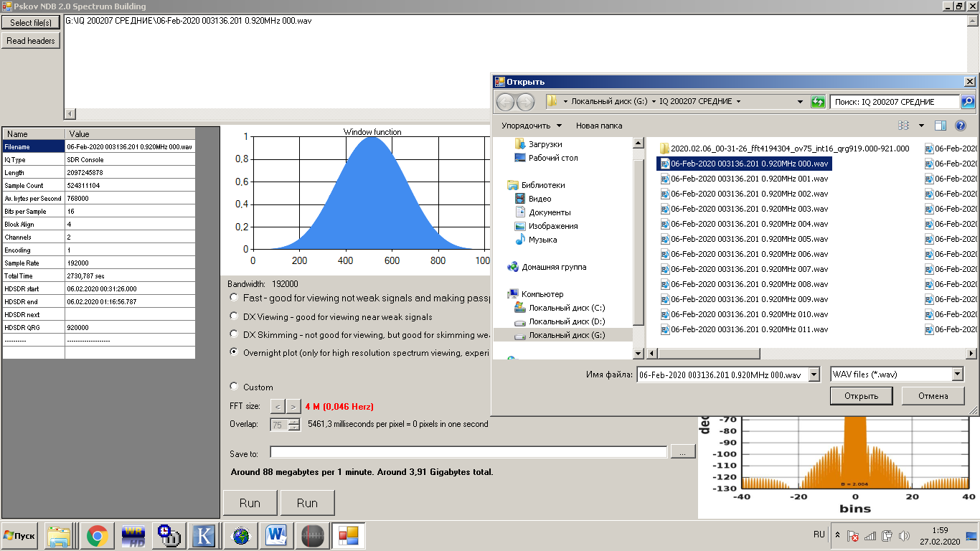Open the dialog help question-mark icon
Image resolution: width=980 pixels, height=551 pixels.
961,126
